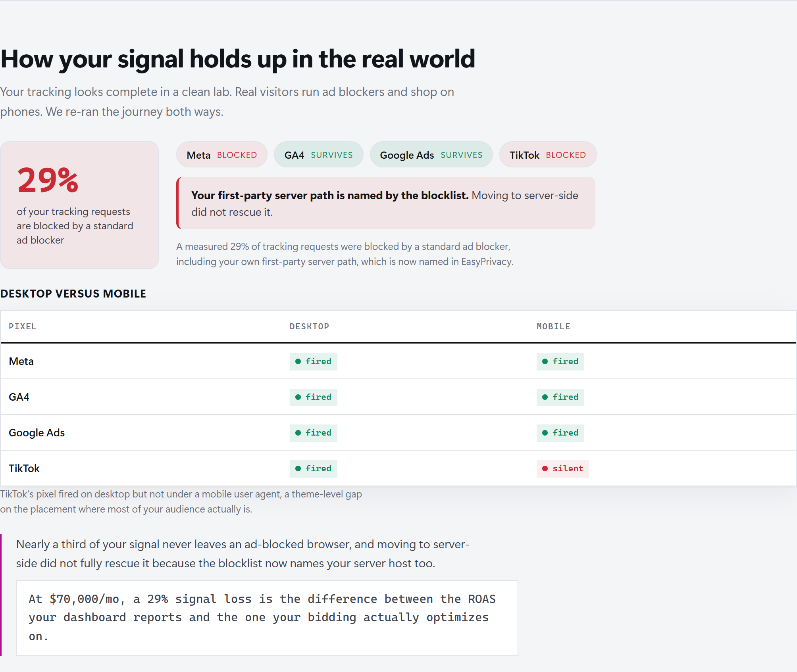Viewport: 797px width, 672px height.
Task: Click the first-party server path blocklist alert
Action: pos(386,203)
